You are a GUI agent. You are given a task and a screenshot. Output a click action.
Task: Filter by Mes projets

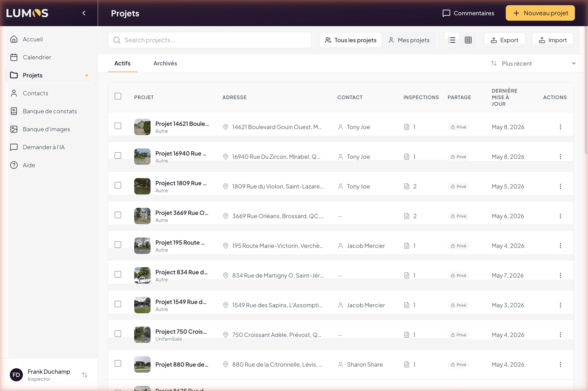[409, 40]
